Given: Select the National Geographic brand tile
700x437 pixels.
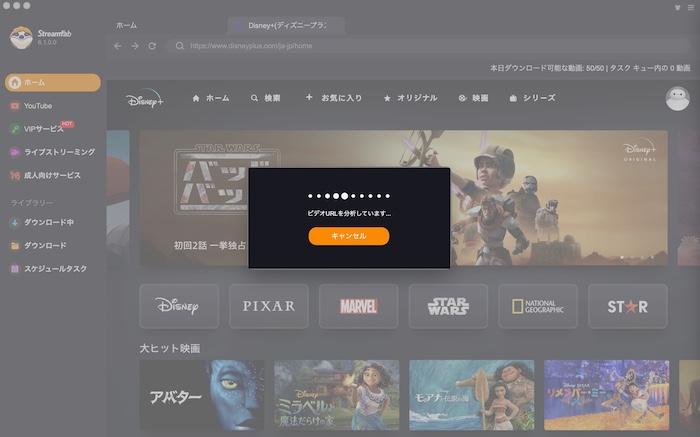Looking at the screenshot, I should point(538,306).
